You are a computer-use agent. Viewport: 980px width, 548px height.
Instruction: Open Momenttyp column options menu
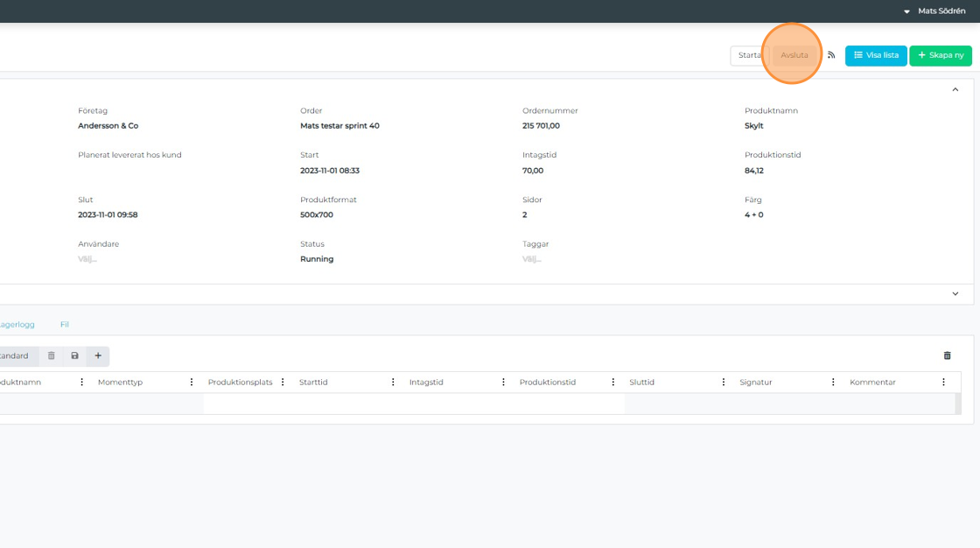pos(192,383)
